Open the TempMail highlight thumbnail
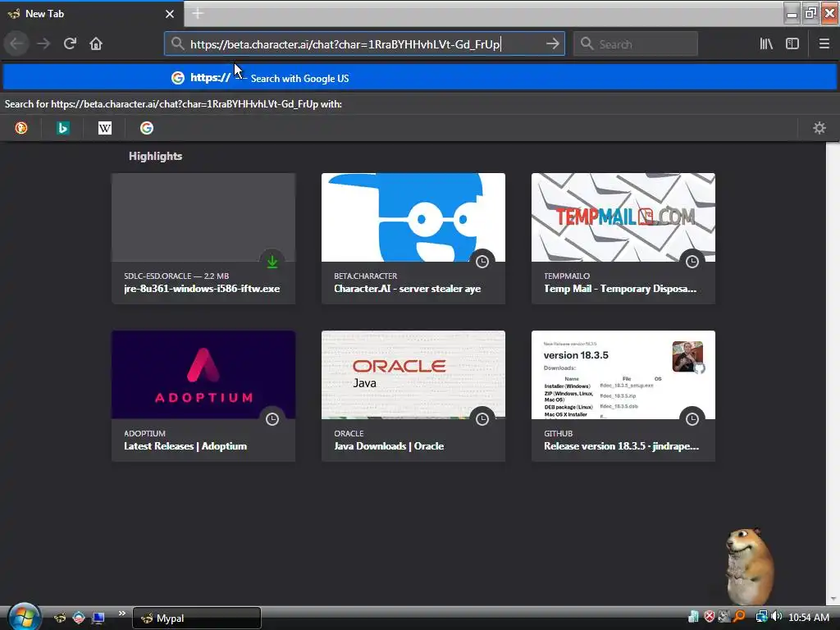The image size is (840, 630). click(x=623, y=217)
